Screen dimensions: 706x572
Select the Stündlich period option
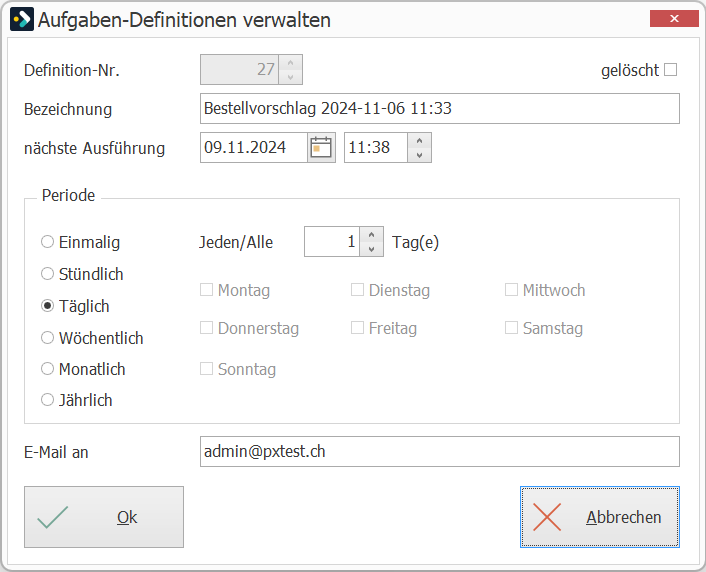point(47,274)
